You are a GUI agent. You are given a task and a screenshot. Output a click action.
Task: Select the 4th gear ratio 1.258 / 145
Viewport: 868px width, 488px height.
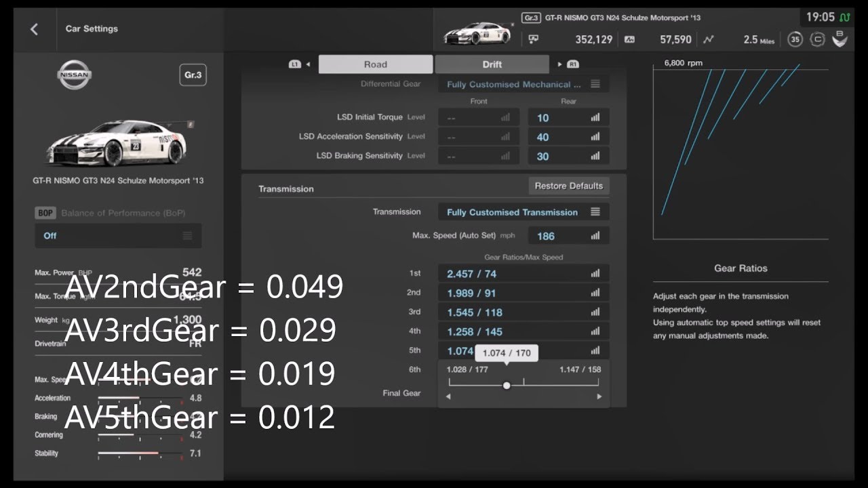pos(524,331)
